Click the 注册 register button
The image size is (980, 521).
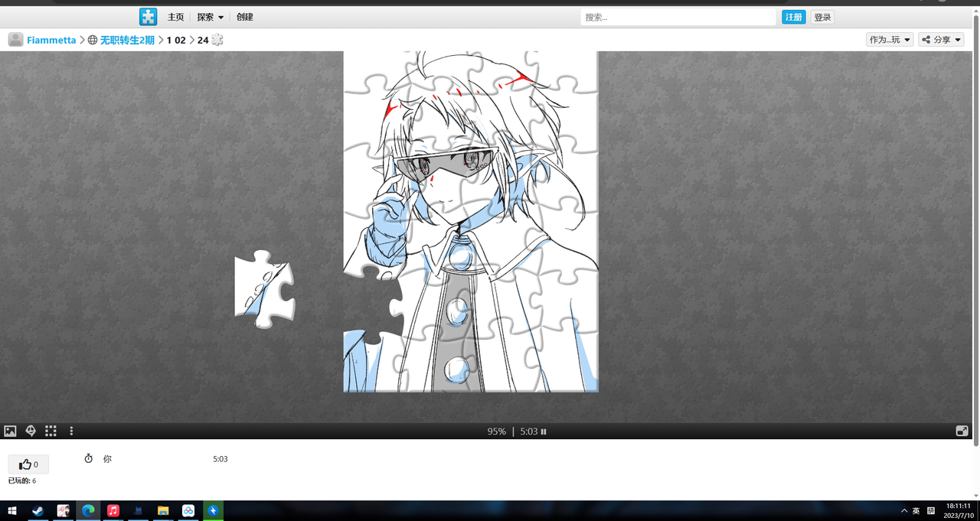coord(793,17)
